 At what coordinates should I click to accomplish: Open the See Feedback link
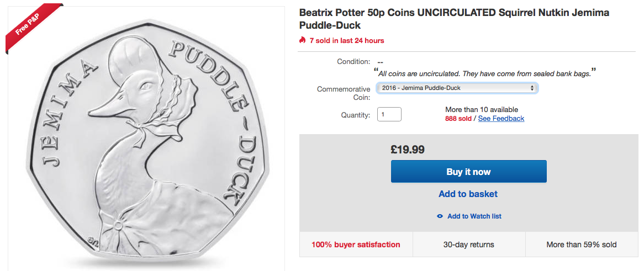tap(501, 119)
